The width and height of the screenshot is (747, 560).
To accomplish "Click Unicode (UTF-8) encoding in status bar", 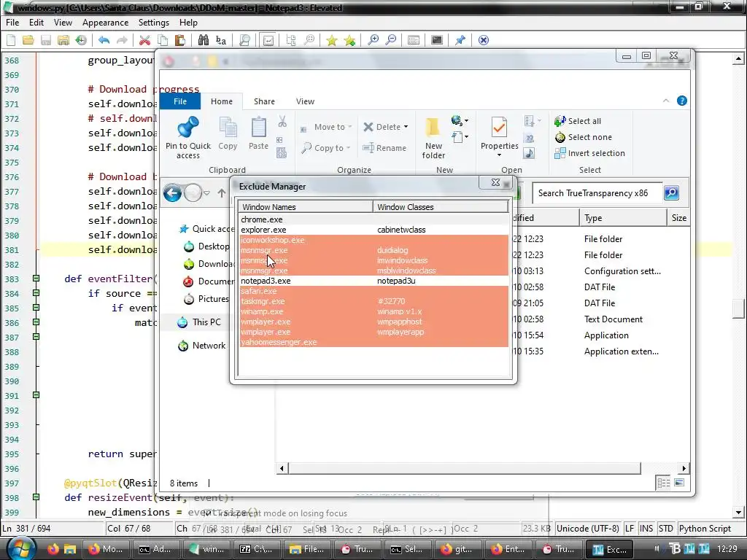I will click(588, 529).
